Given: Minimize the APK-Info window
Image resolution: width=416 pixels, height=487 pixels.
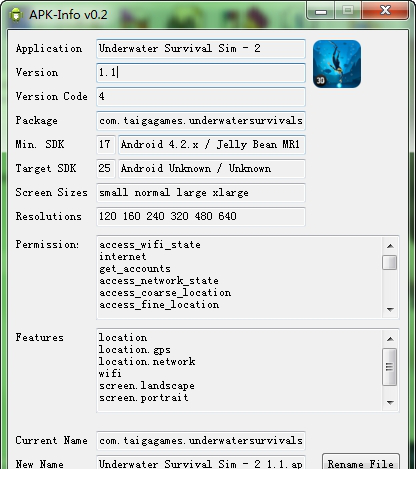Looking at the screenshot, I should (x=321, y=11).
